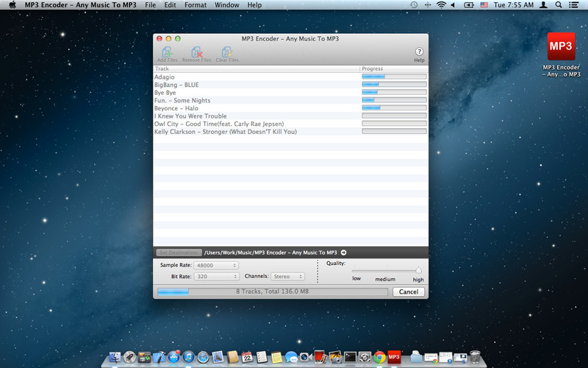Select the Bye Bye track
The height and width of the screenshot is (368, 588).
290,93
